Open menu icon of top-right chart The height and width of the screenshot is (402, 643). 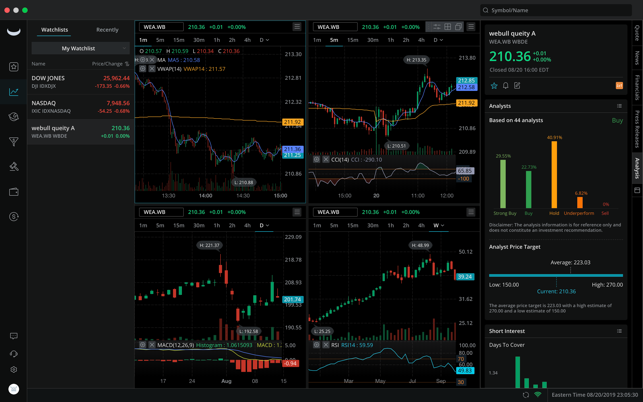pos(471,27)
